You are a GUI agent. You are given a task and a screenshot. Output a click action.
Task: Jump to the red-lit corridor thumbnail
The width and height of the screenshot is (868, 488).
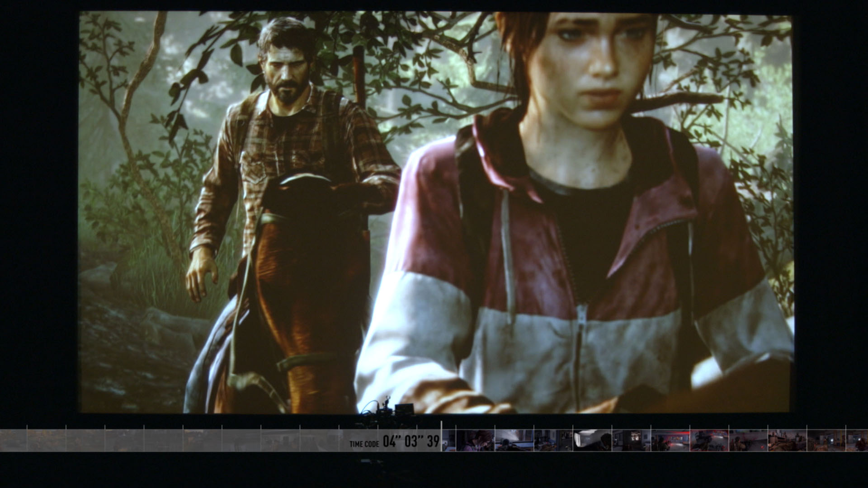[x=670, y=440]
